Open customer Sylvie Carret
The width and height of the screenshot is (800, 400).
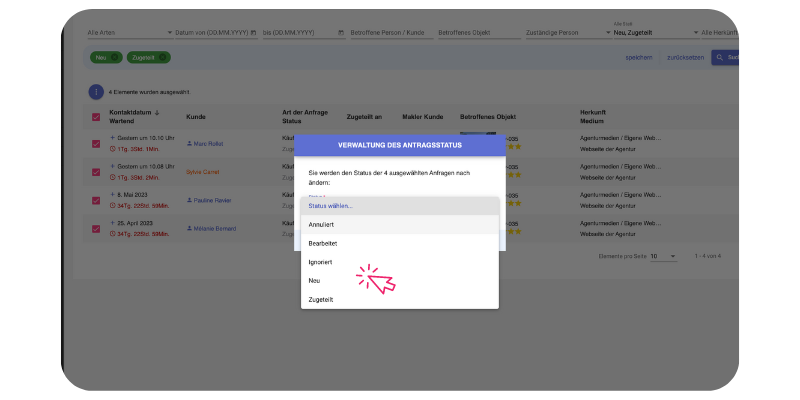pos(203,172)
